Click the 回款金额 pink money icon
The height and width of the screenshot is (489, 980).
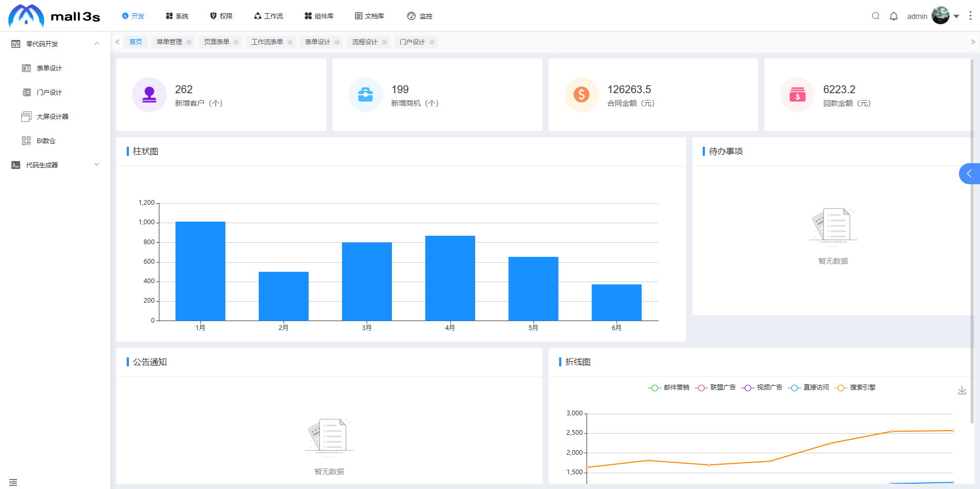click(x=797, y=95)
